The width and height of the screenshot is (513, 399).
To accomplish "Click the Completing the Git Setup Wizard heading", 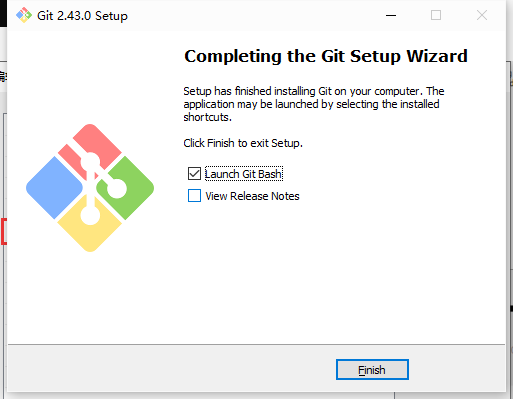I will pos(326,56).
